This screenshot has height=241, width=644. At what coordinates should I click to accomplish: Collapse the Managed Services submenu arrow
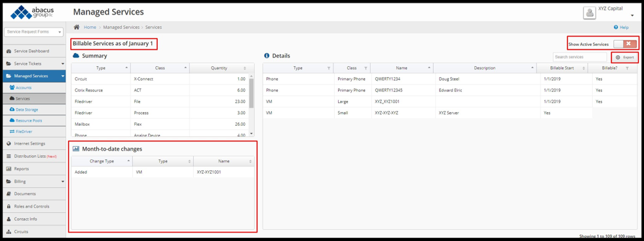(x=63, y=77)
